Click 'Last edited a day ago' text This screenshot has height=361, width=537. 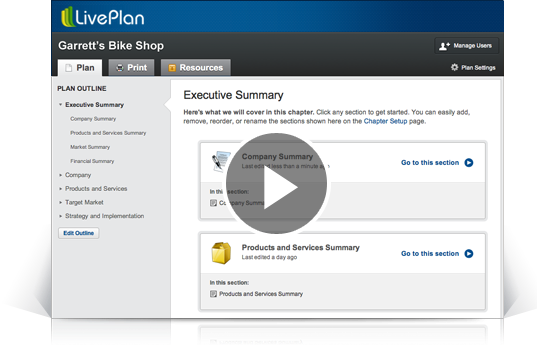pyautogui.click(x=269, y=257)
